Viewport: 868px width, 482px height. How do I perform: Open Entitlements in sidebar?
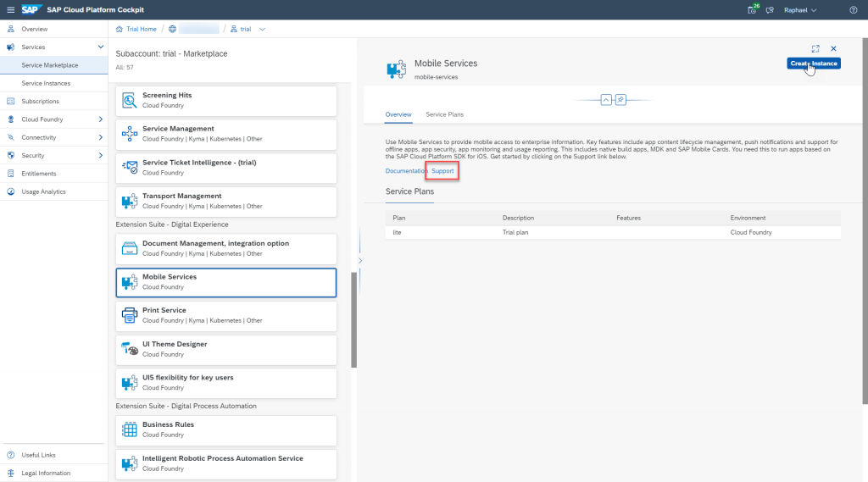coord(39,174)
